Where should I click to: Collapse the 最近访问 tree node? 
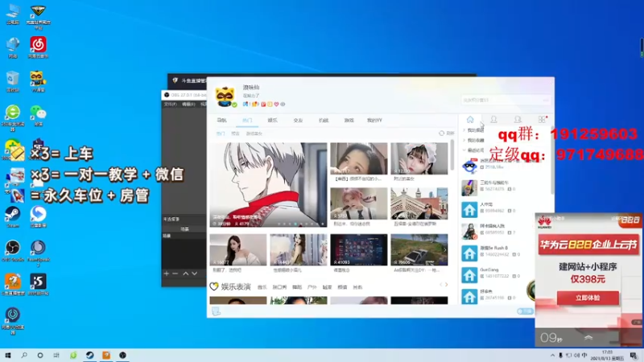[464, 150]
